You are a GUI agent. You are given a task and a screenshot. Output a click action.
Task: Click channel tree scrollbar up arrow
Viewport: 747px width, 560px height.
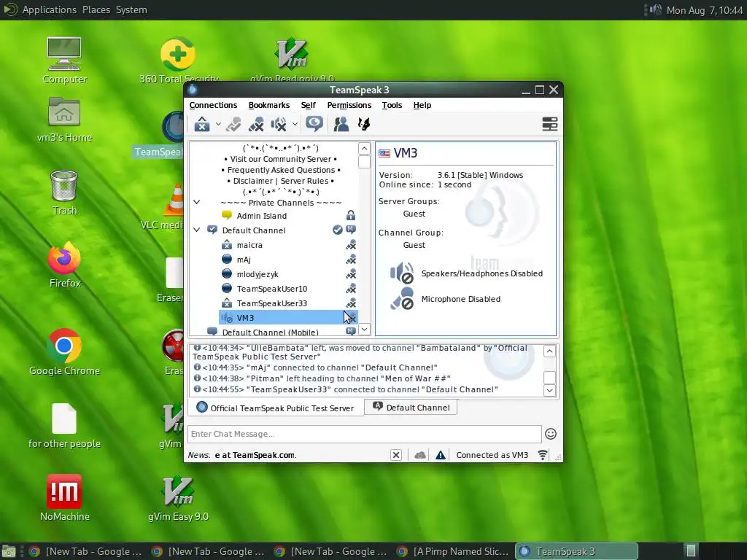[x=364, y=149]
